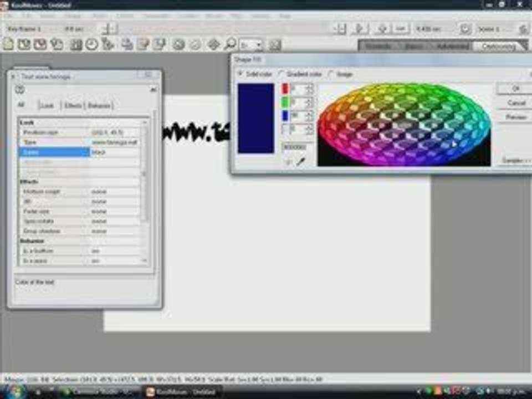Click the OK button in Shape Fill
532x399 pixels.
pos(515,89)
